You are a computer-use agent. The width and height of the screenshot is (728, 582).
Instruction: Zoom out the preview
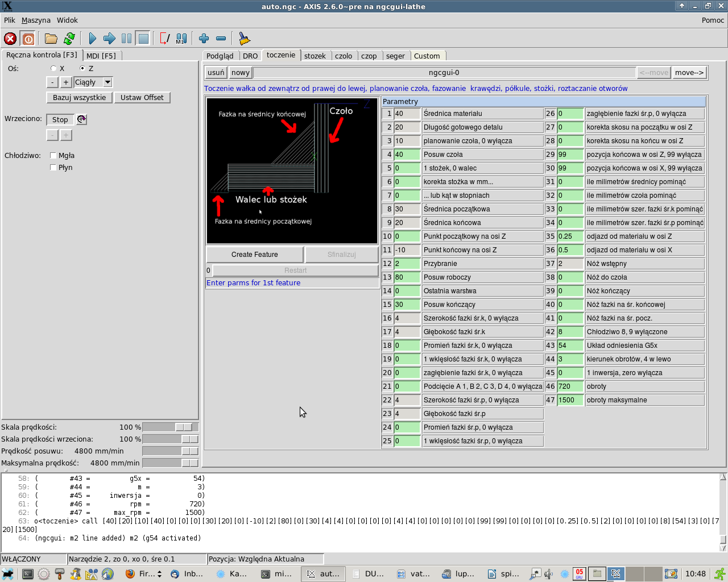(x=221, y=39)
